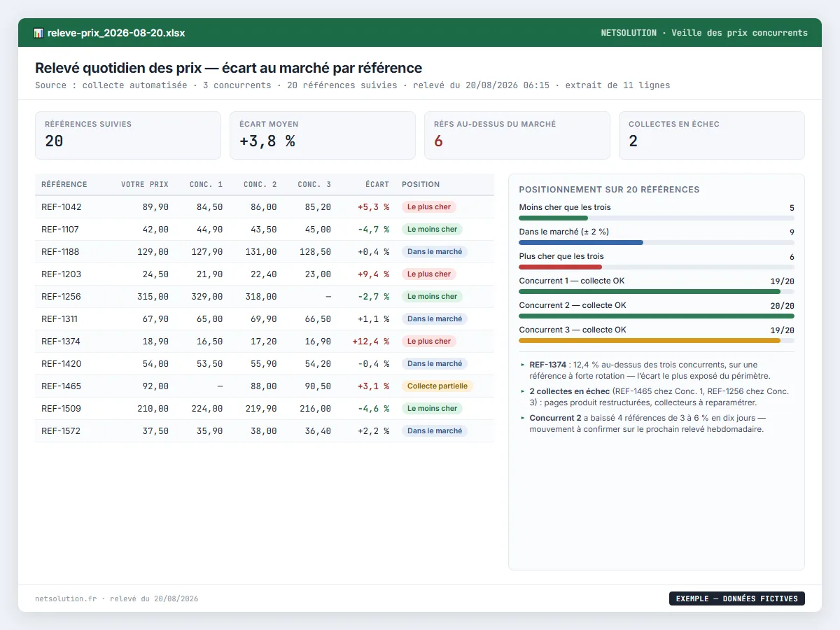Click the +5,3 % écart value

(x=373, y=207)
